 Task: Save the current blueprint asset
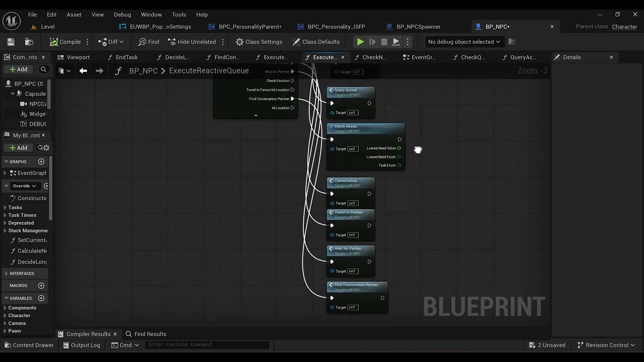point(11,42)
